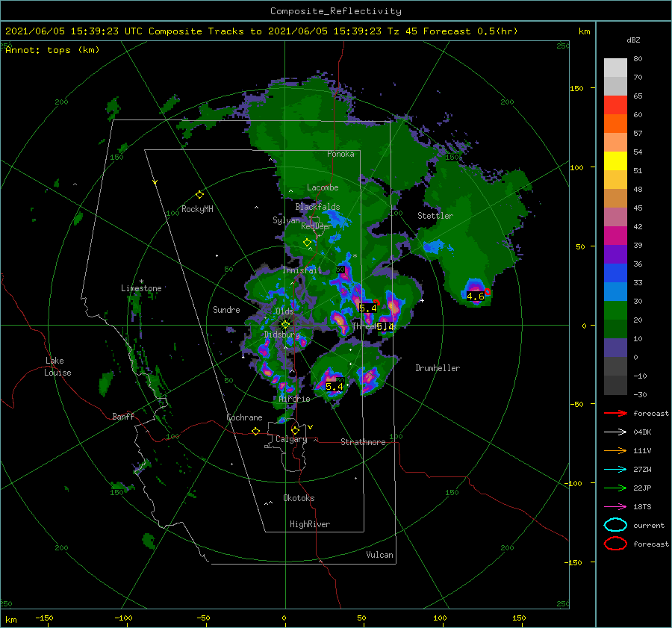Click the -150 tick on bottom axis

tap(44, 618)
